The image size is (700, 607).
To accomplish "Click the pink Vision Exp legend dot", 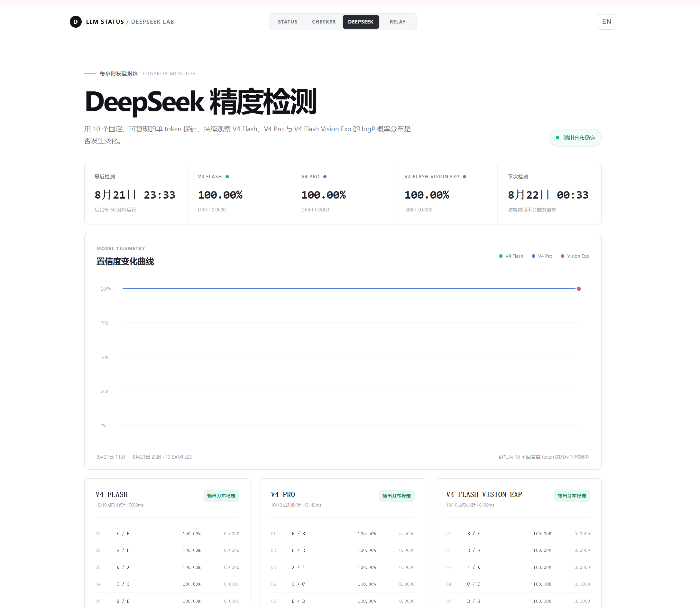I will point(563,256).
